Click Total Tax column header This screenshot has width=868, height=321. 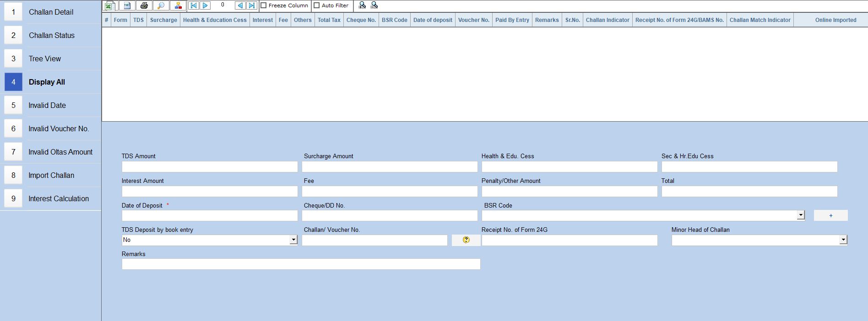point(329,20)
